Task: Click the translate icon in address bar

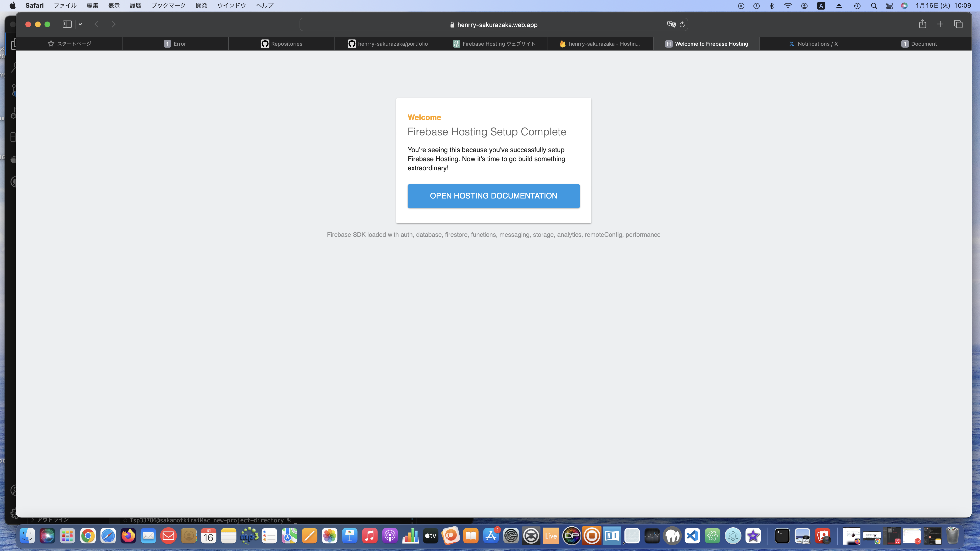Action: click(671, 24)
